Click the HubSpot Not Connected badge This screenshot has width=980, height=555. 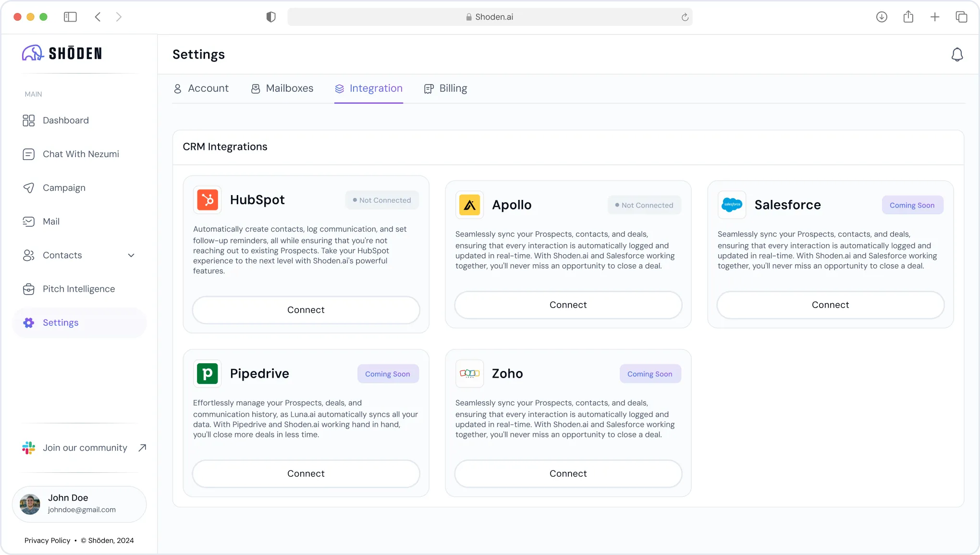click(x=382, y=200)
